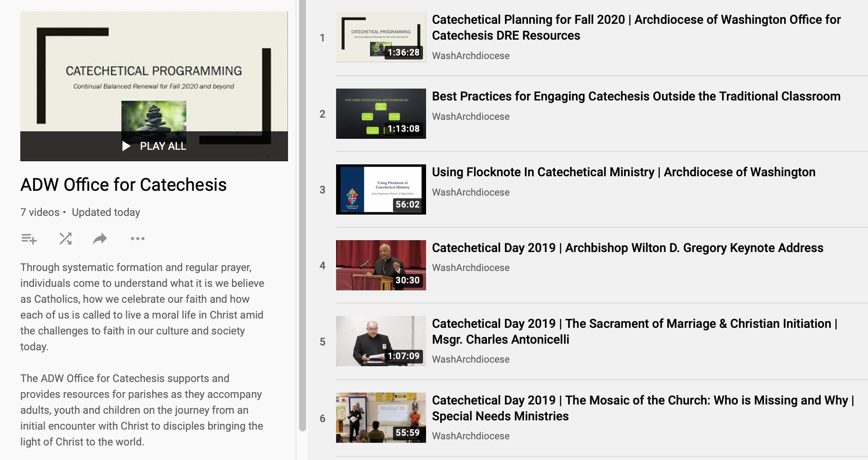Click WashArchdiocese channel under Keynote Address video
This screenshot has height=460, width=868.
click(x=471, y=268)
